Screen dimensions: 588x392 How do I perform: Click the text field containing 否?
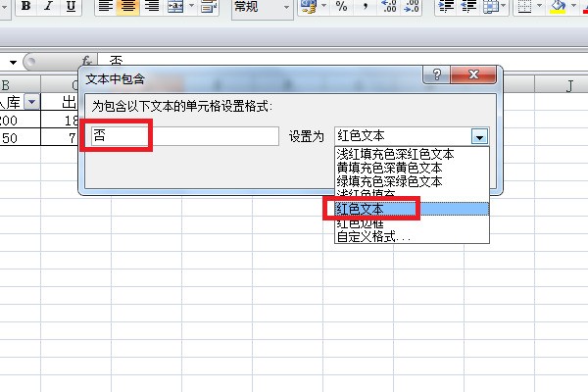(x=185, y=136)
